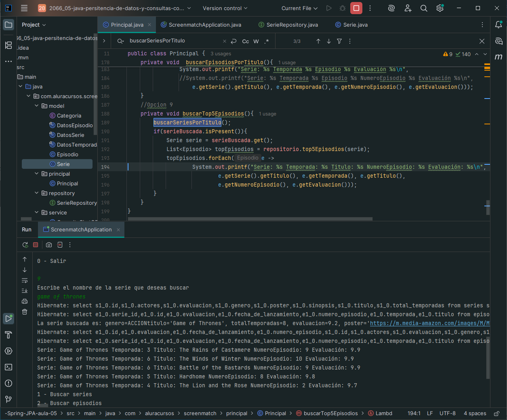
Task: Click the editor horizontal scrollbar
Action: click(250, 219)
